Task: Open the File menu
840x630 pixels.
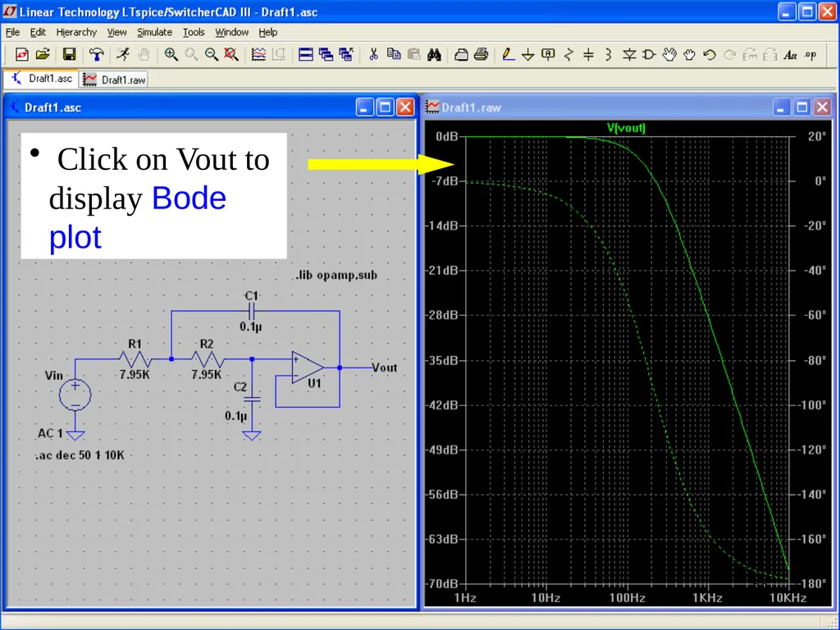Action: [13, 32]
